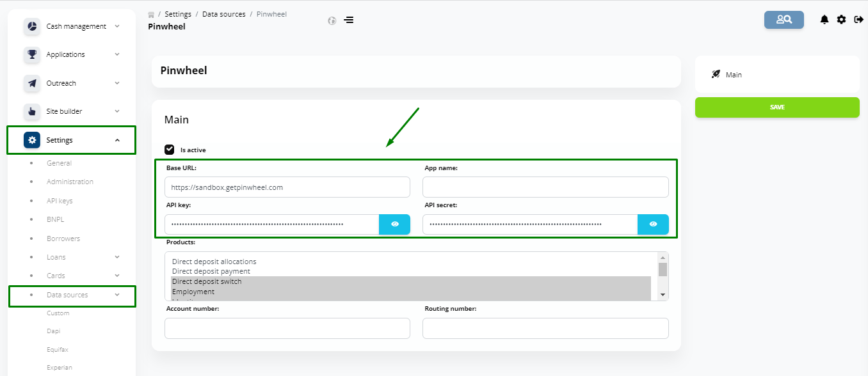Viewport: 868px width, 376px height.
Task: Expand the Applications menu chevron
Action: point(117,54)
